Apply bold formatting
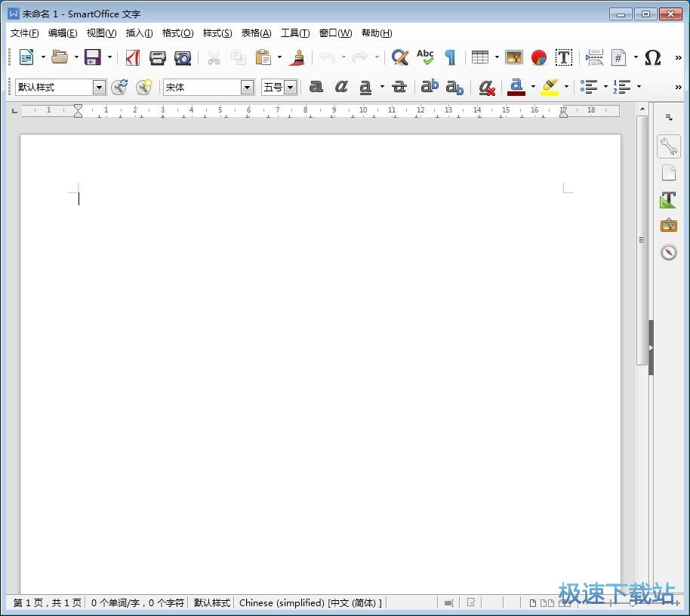 click(316, 87)
